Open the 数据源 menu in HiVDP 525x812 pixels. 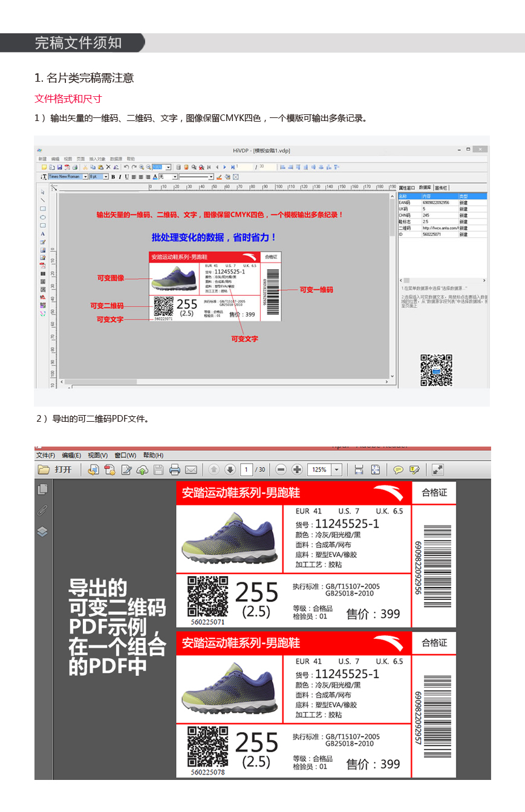116,159
